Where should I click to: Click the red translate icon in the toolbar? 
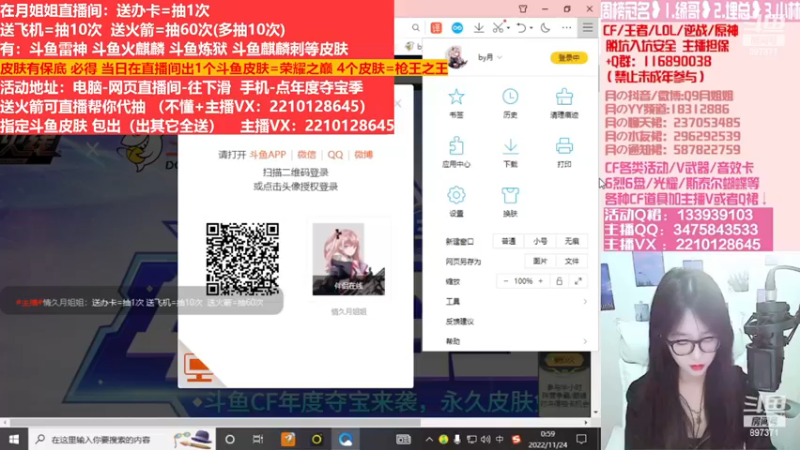point(436,28)
